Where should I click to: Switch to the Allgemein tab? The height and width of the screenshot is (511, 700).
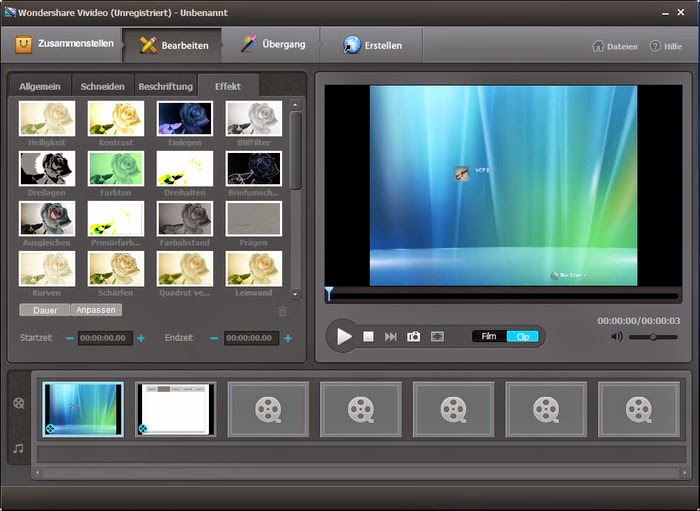pos(40,86)
